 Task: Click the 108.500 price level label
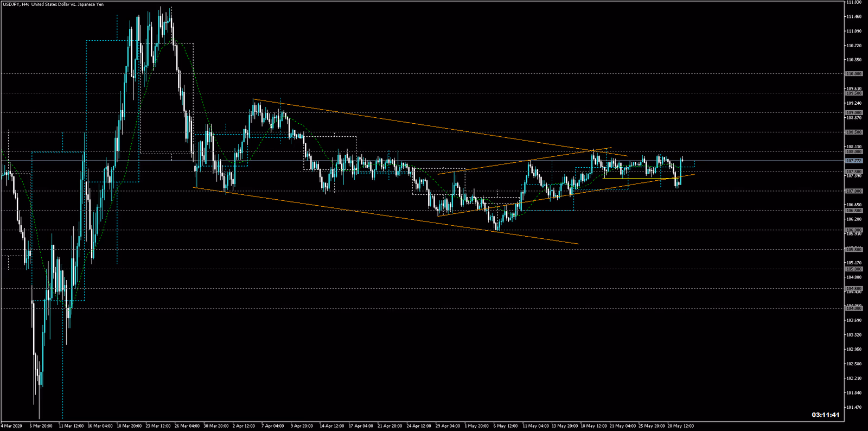(x=854, y=132)
